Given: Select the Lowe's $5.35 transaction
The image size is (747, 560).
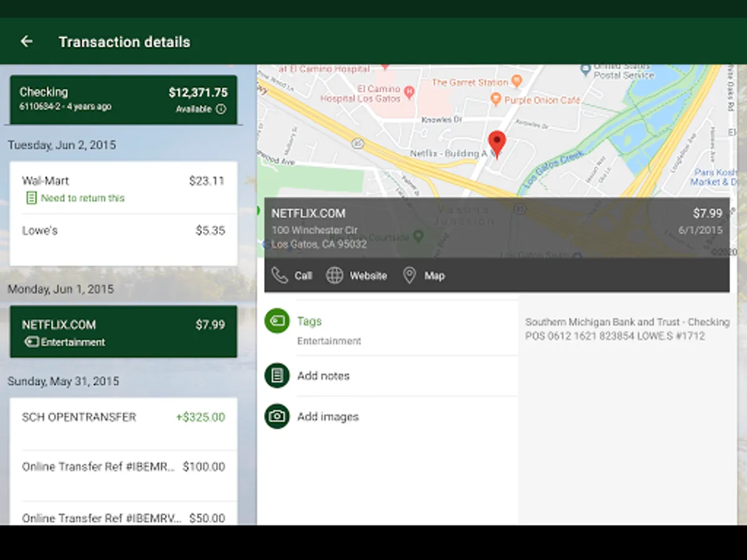Looking at the screenshot, I should (x=123, y=240).
